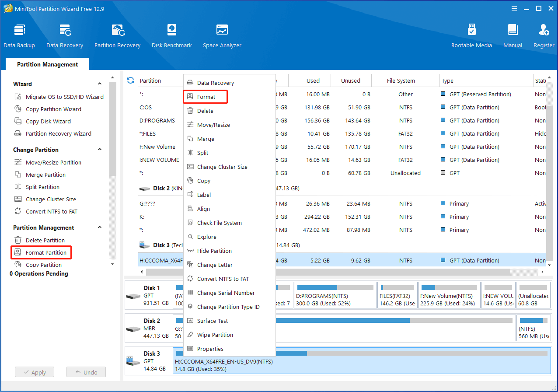This screenshot has width=558, height=392.
Task: Click the Undo button
Action: click(86, 372)
